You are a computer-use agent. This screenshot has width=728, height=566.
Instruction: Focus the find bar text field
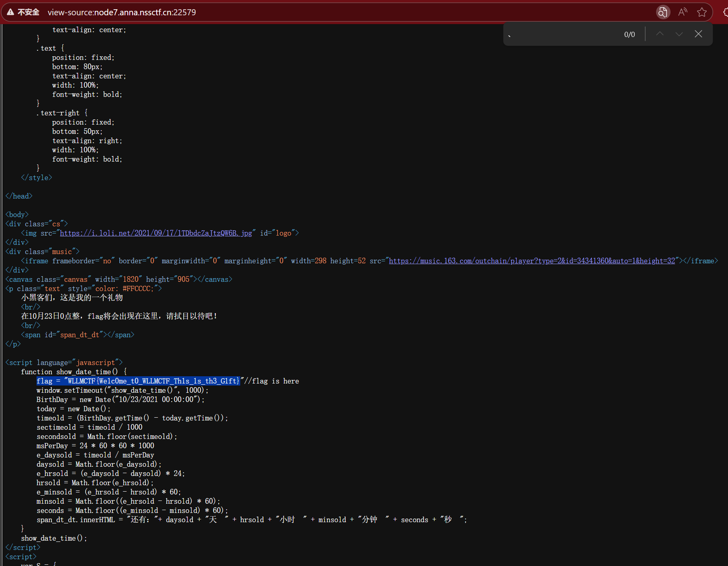tap(562, 35)
